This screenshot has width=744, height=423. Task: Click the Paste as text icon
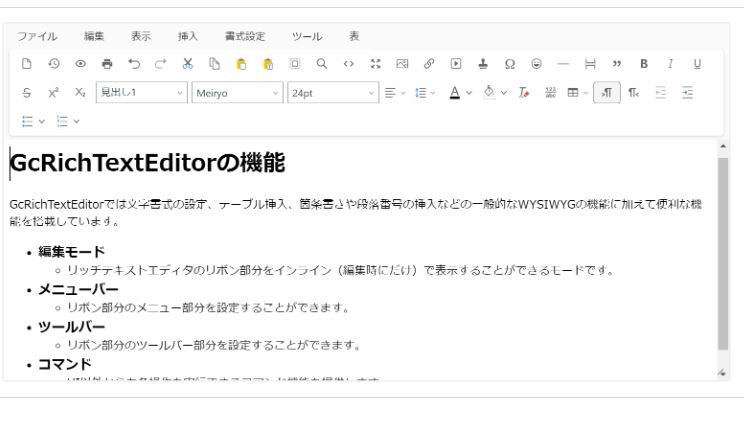point(268,64)
